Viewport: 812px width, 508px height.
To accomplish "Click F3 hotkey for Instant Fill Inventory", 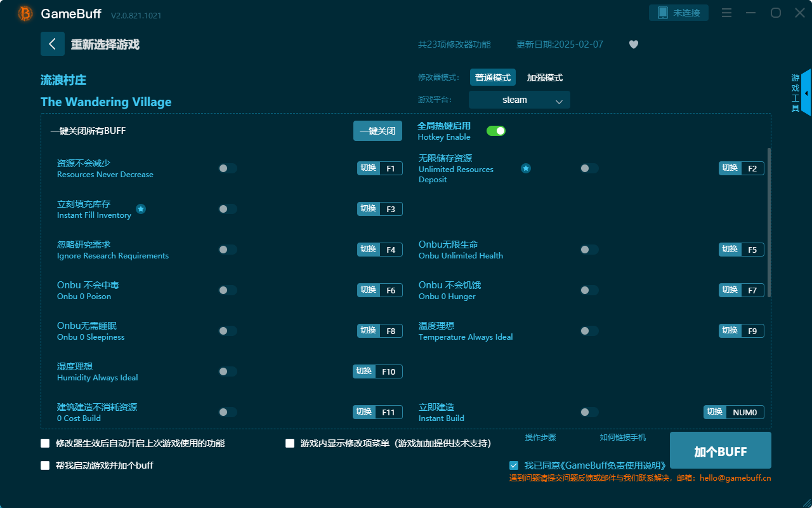I will click(x=380, y=209).
